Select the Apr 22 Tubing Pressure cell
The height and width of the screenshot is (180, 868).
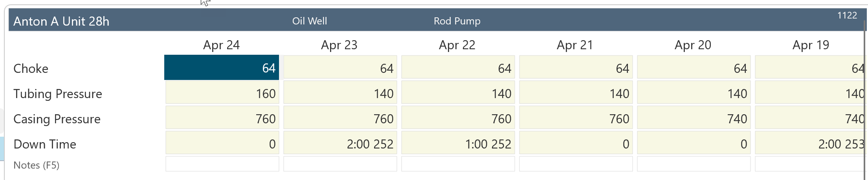pyautogui.click(x=458, y=93)
